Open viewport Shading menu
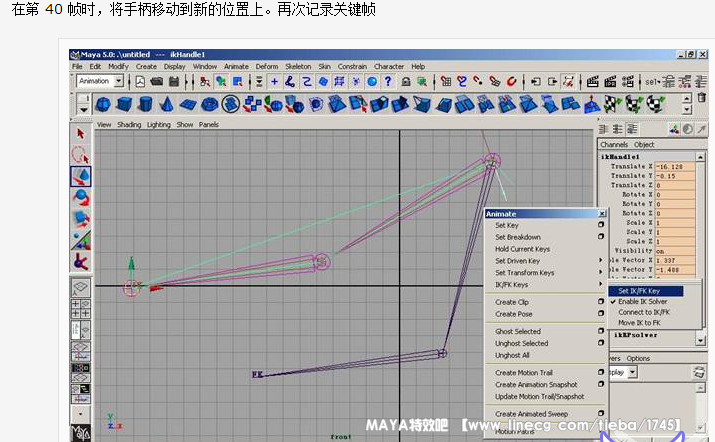 point(129,125)
